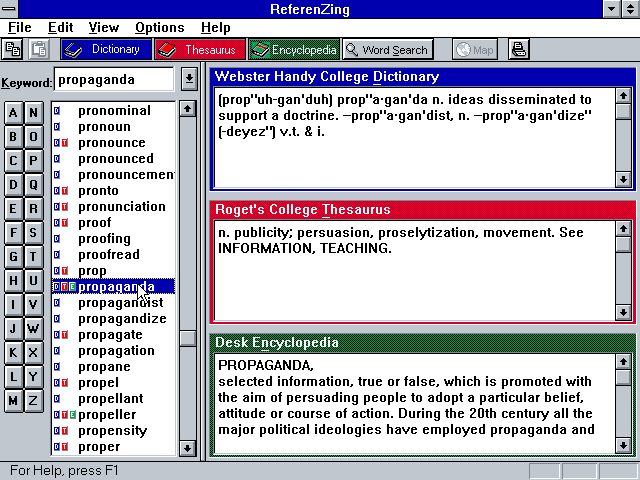The height and width of the screenshot is (480, 640).
Task: Click the Print toolbar icon
Action: (519, 49)
